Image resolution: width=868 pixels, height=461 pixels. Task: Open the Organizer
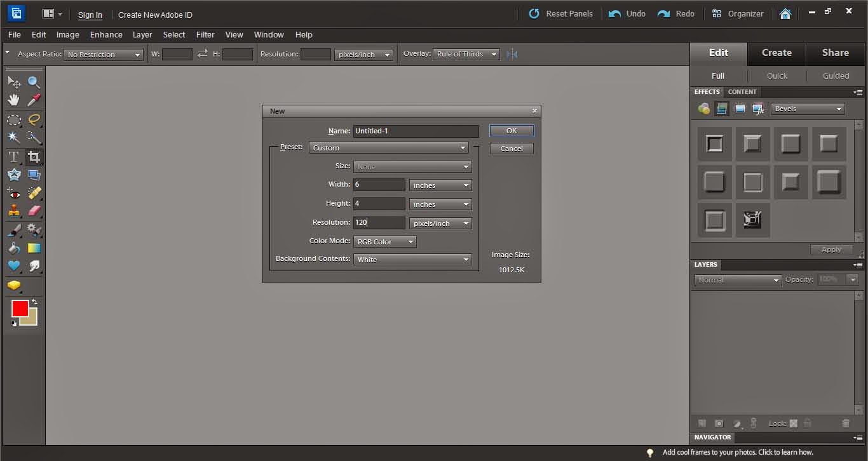point(738,13)
